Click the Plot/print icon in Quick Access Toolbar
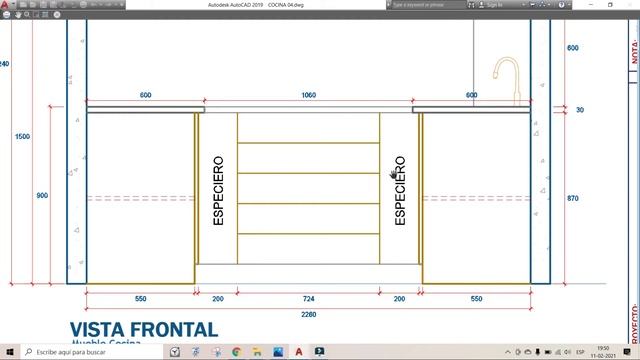The image size is (640, 360). (x=83, y=4)
